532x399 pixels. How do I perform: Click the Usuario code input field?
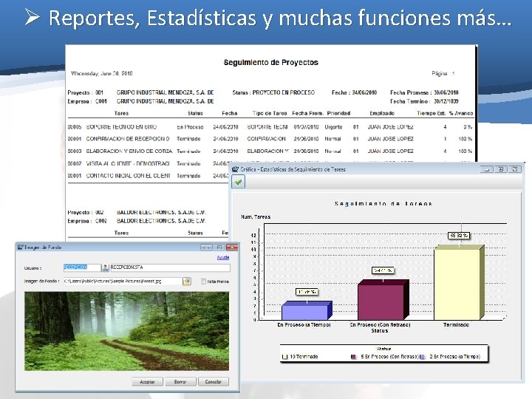coord(82,267)
